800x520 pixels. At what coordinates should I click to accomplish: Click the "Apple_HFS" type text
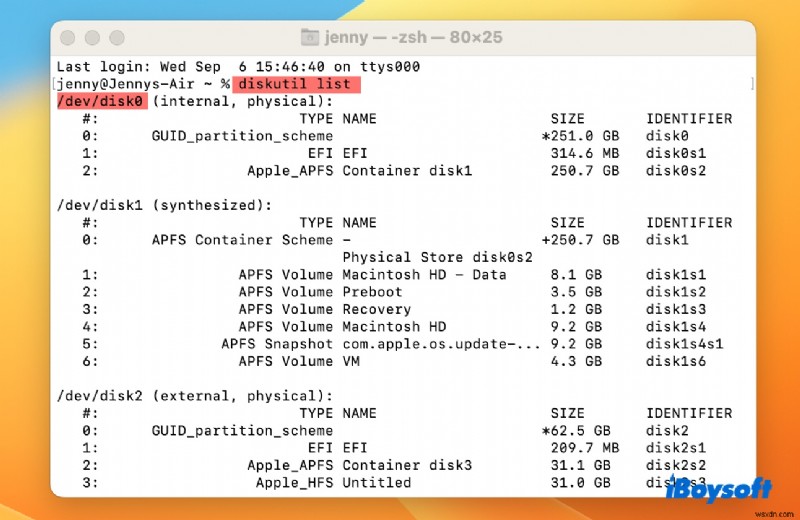pos(294,483)
